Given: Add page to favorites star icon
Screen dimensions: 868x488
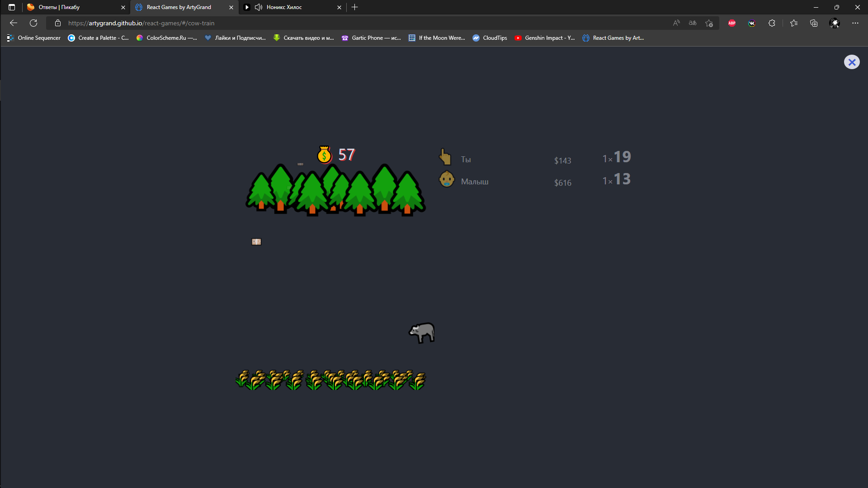Looking at the screenshot, I should [709, 23].
